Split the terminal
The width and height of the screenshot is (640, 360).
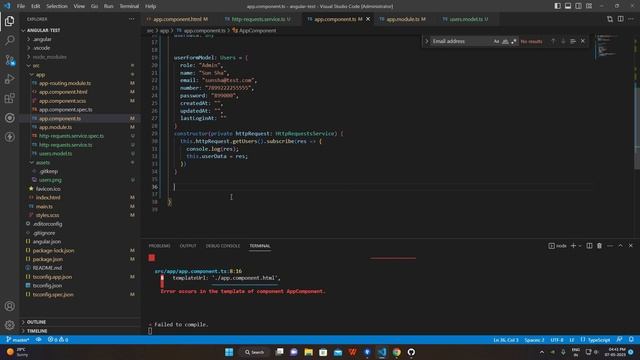click(589, 246)
